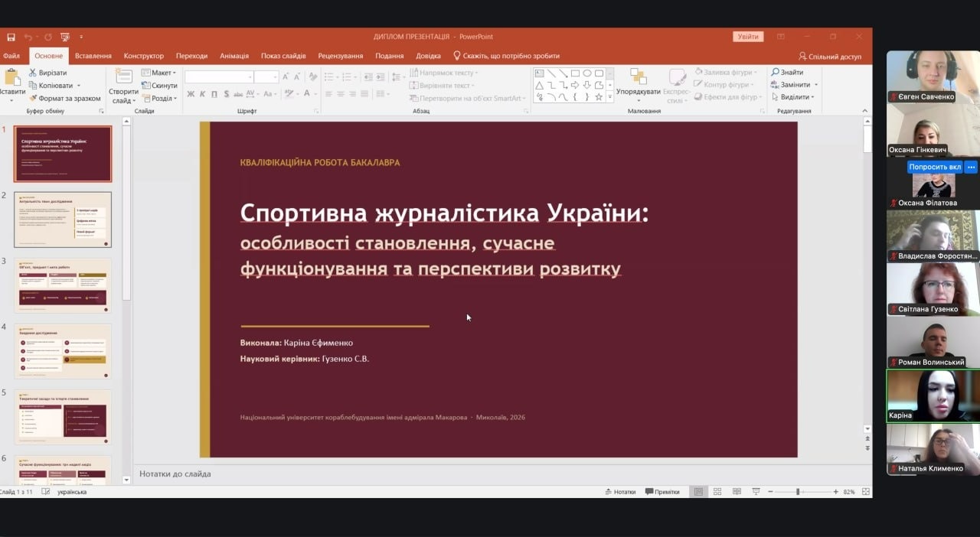Viewport: 980px width, 537px height.
Task: Select the oval shape in gallery
Action: click(587, 73)
